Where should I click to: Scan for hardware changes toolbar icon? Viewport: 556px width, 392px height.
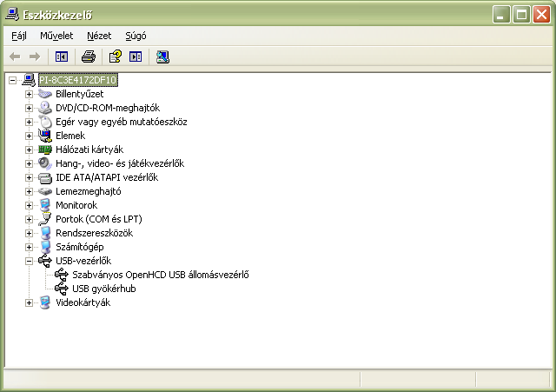pos(162,56)
